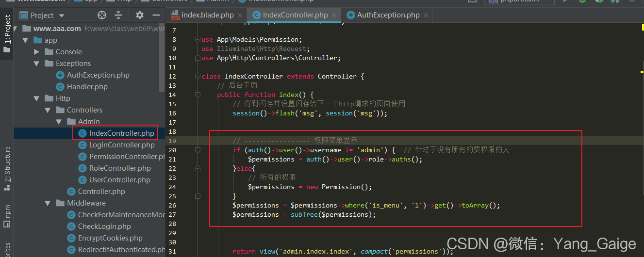Collapse the Exceptions folder arrow
The image size is (644, 257).
click(x=37, y=64)
